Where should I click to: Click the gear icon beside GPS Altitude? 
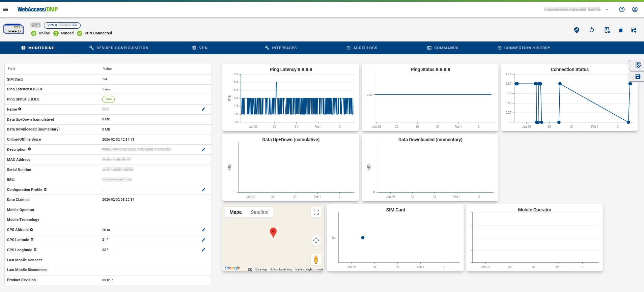[x=31, y=229]
